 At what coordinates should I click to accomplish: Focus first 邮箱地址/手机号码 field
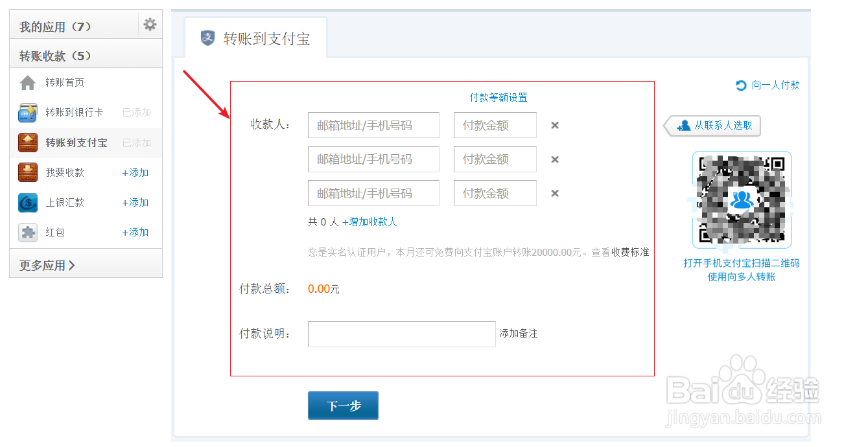(373, 125)
